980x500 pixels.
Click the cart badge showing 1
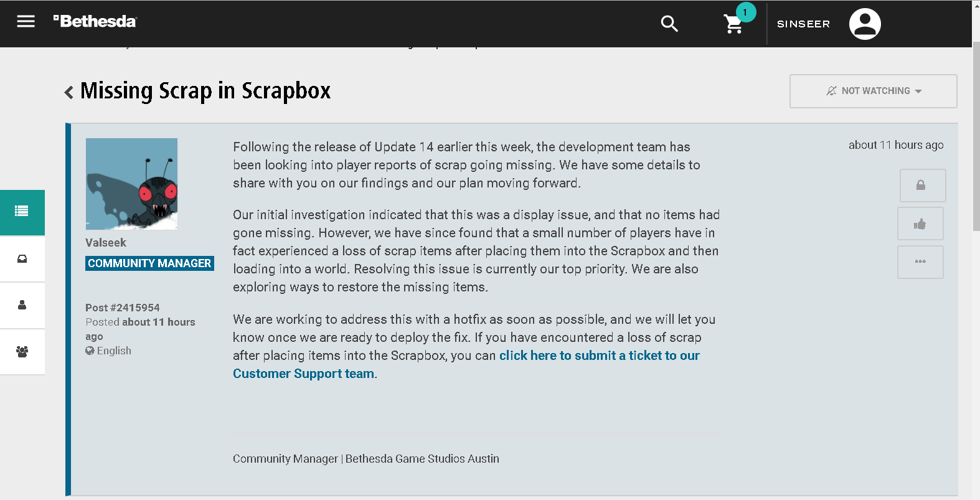(x=745, y=12)
